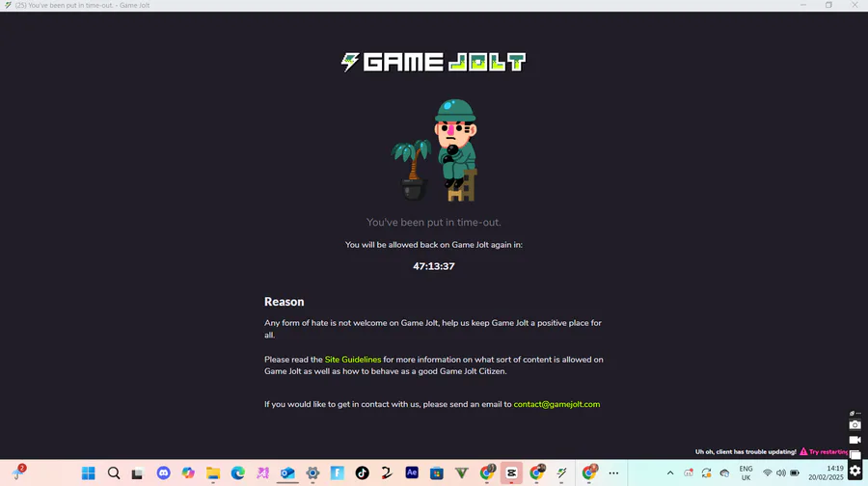This screenshot has width=868, height=486.
Task: Open Copilot from the taskbar
Action: [x=188, y=472]
